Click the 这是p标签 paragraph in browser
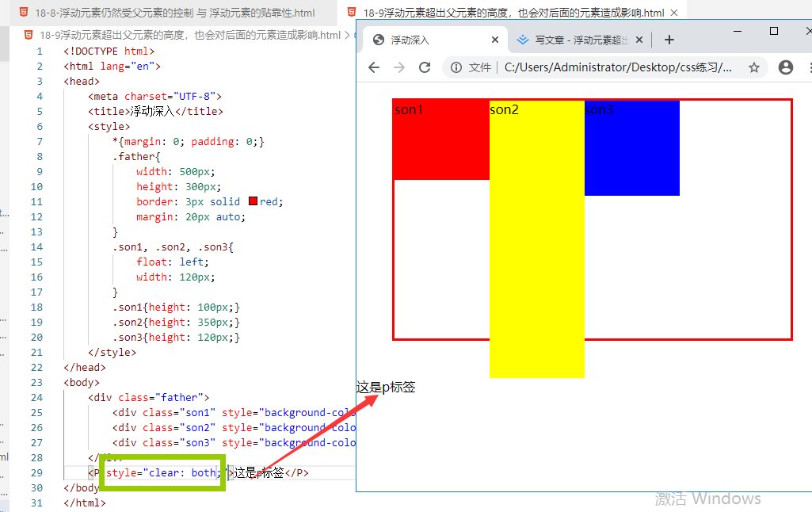This screenshot has height=512, width=812. (x=386, y=387)
